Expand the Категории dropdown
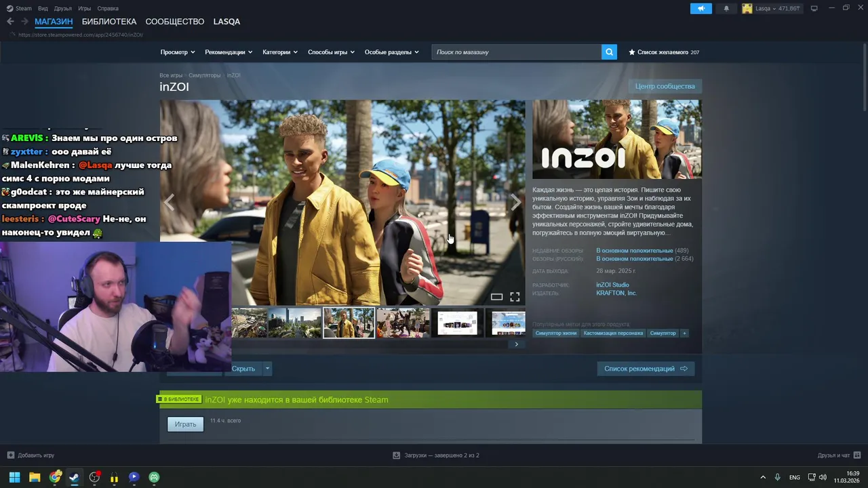 [280, 52]
